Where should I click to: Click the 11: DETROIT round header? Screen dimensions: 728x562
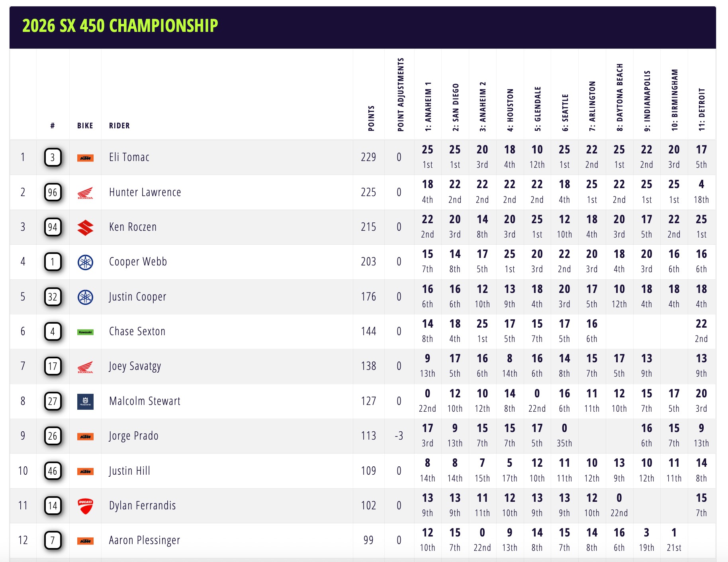pos(702,110)
